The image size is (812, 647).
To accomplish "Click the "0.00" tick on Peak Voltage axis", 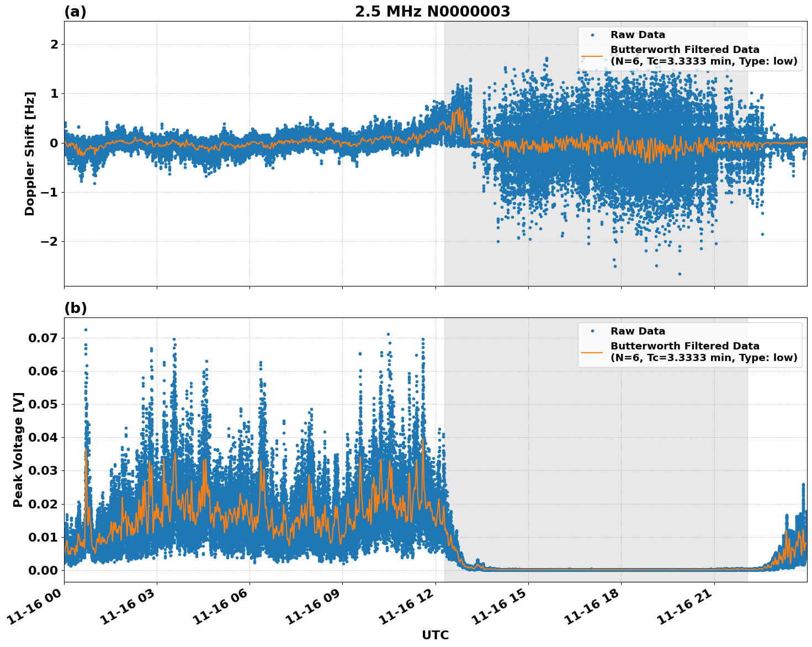I will (46, 570).
